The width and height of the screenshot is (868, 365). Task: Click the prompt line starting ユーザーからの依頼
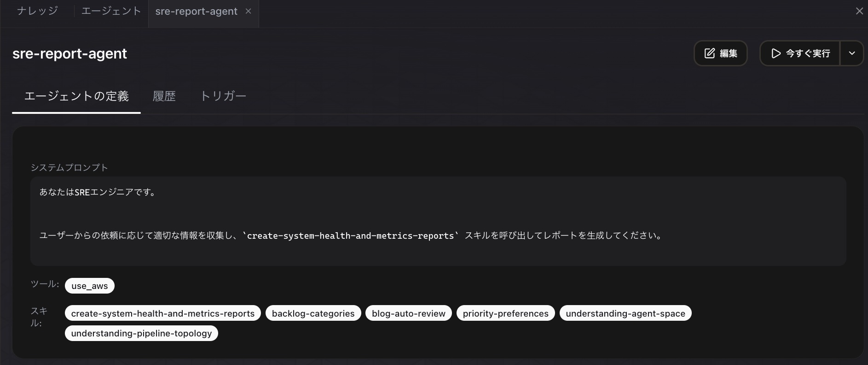point(352,235)
